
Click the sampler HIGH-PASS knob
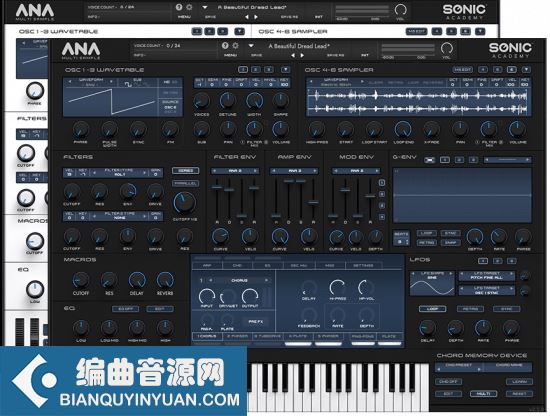pos(317,129)
